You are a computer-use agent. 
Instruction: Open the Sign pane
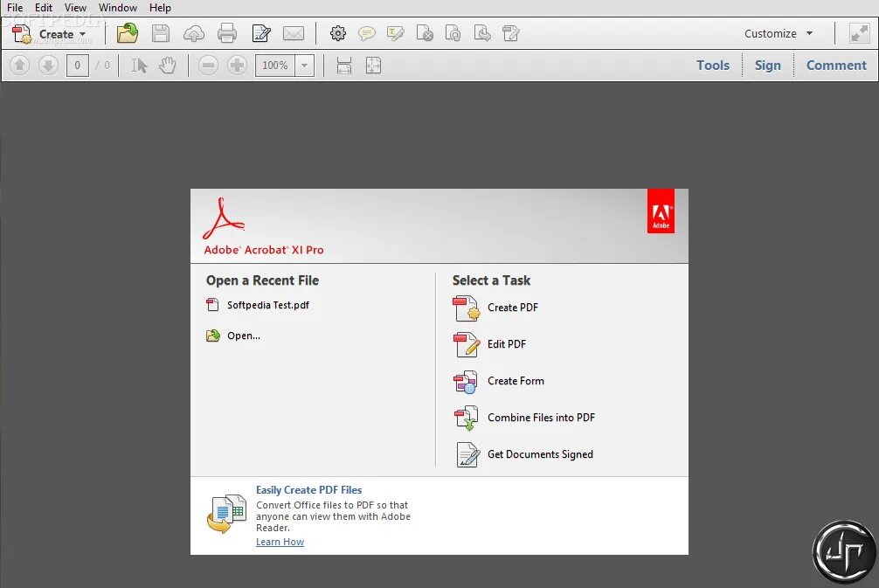coord(767,66)
